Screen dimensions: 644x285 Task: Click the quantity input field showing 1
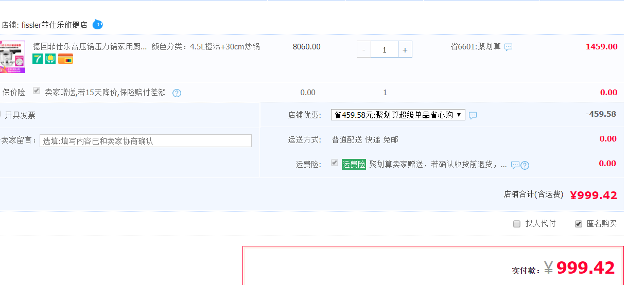(385, 49)
